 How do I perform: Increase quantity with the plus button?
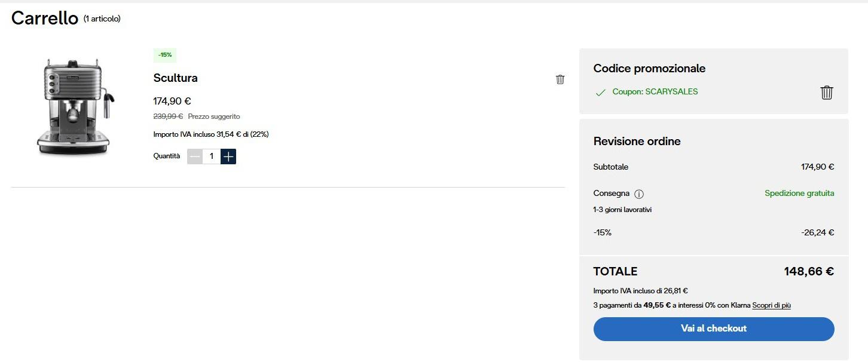tap(228, 157)
